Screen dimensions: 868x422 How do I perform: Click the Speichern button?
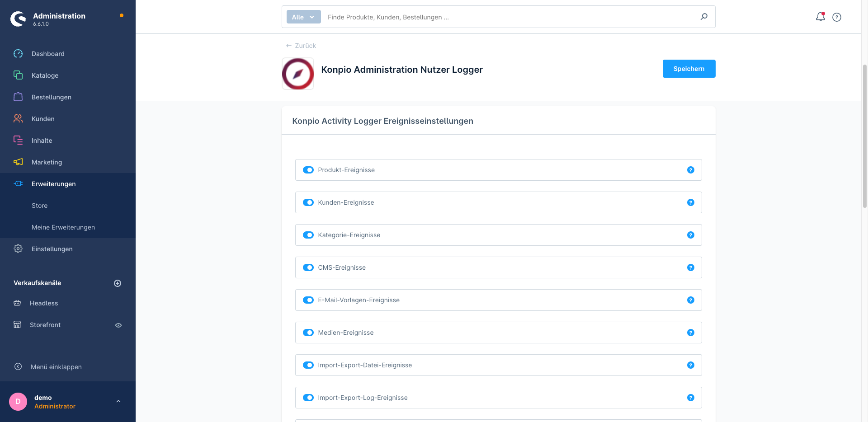pyautogui.click(x=689, y=69)
